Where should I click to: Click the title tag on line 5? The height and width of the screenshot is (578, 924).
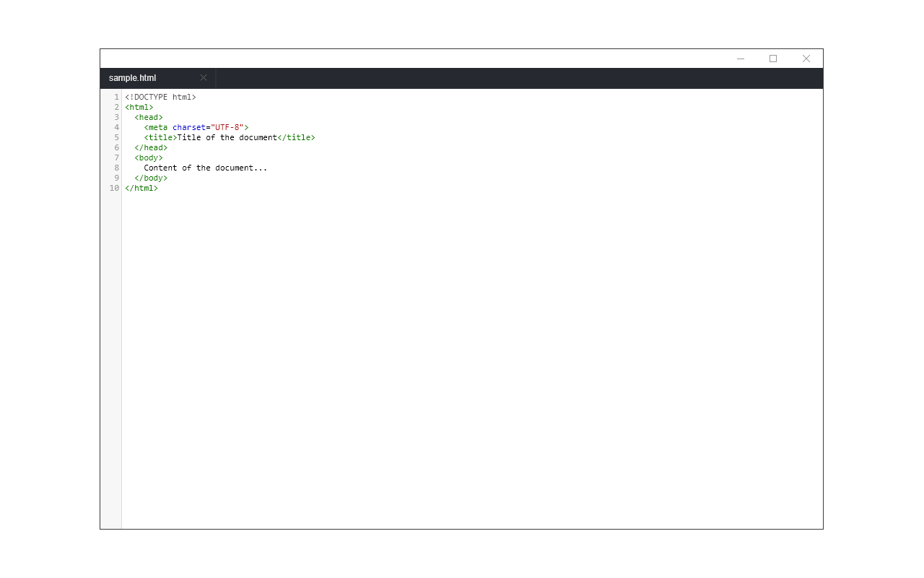(160, 137)
